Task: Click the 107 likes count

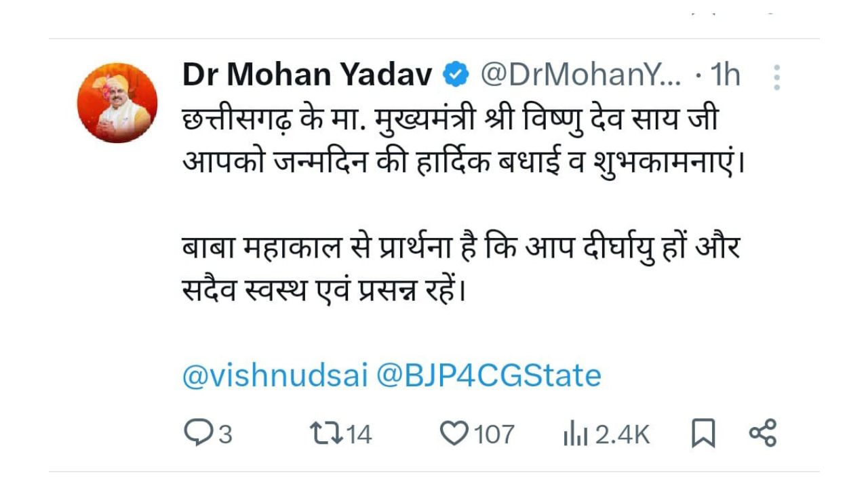Action: (494, 434)
